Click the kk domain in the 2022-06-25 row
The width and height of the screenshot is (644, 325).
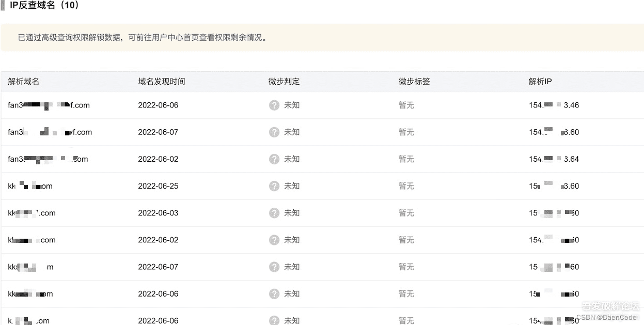click(30, 186)
